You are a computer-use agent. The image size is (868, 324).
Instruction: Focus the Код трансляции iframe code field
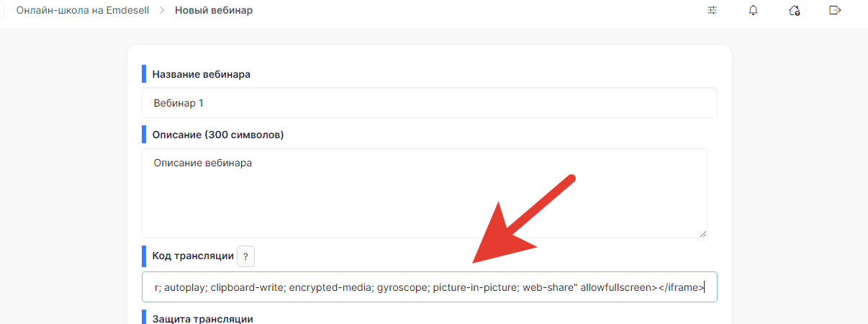click(x=430, y=287)
